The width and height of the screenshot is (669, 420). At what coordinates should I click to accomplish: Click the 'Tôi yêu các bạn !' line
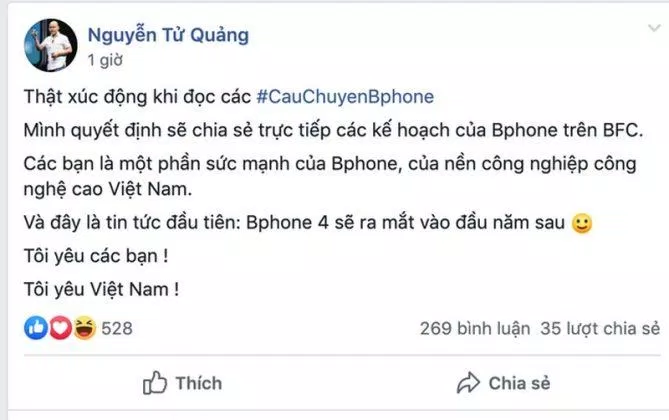(96, 256)
